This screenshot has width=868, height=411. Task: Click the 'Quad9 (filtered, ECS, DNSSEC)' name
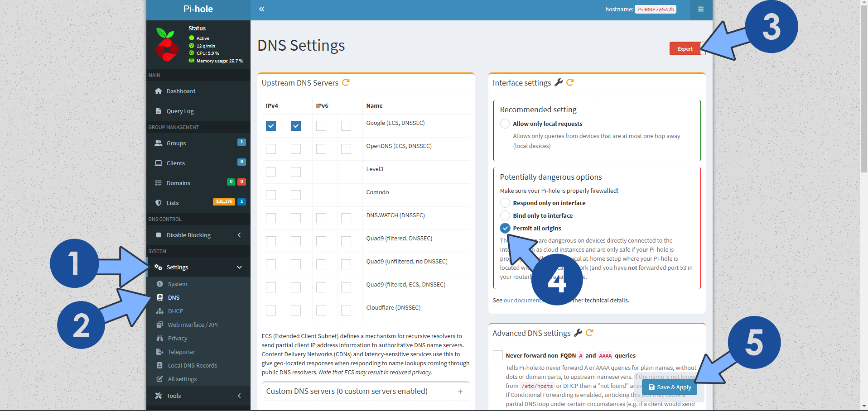pyautogui.click(x=406, y=284)
